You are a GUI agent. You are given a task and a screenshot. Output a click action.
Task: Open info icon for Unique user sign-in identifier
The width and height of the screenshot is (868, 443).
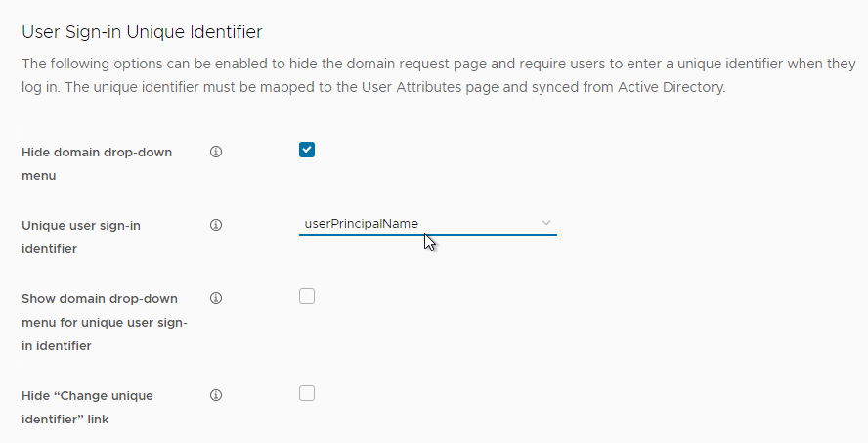(x=216, y=225)
